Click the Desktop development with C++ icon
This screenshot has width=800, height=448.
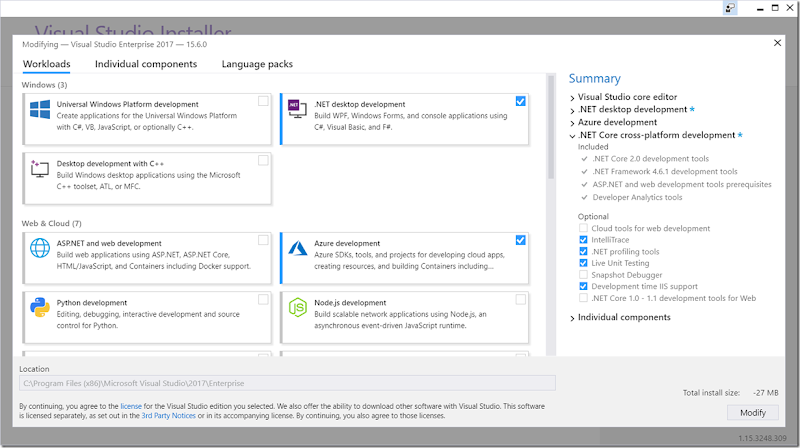click(40, 168)
